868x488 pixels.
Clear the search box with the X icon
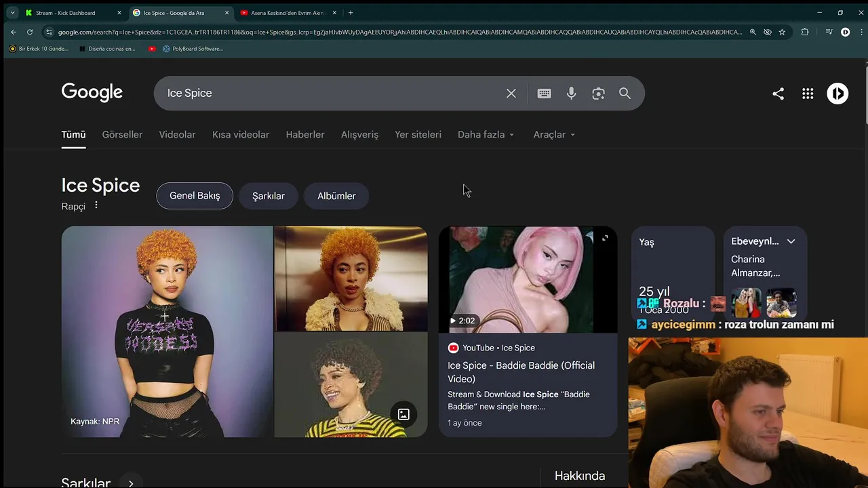(x=511, y=94)
